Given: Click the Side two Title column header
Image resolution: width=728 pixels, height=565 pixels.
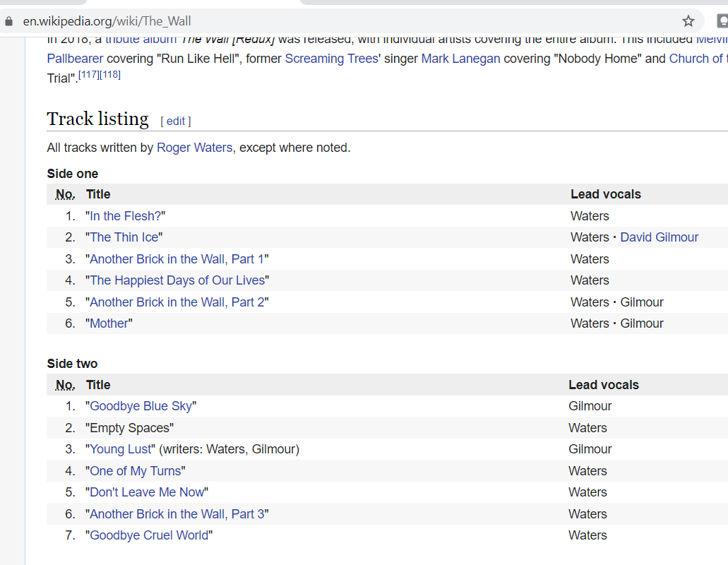Looking at the screenshot, I should point(98,385).
